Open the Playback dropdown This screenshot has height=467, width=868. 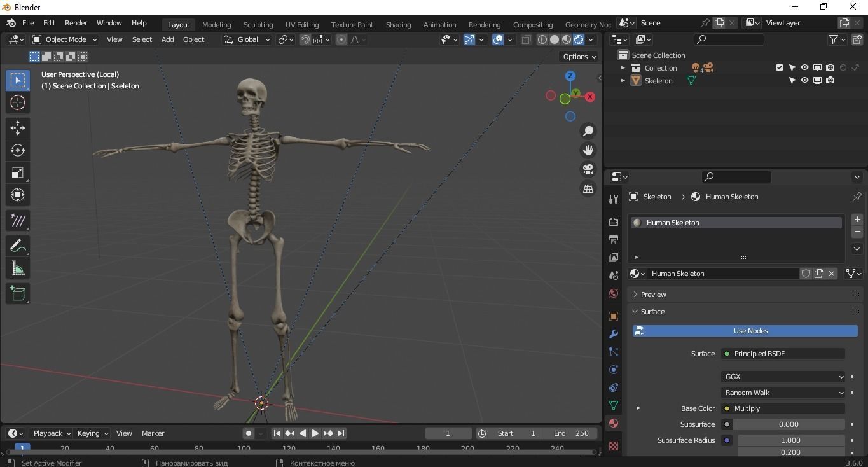click(x=52, y=433)
